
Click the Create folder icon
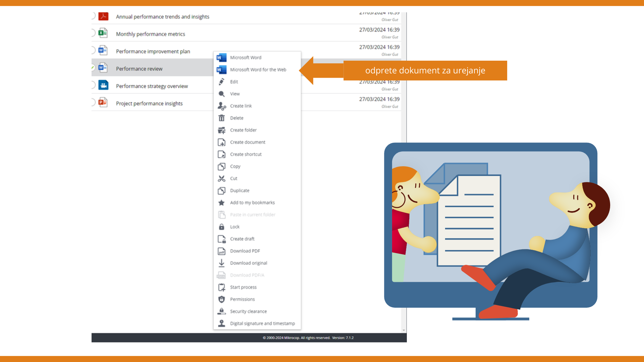click(x=221, y=130)
